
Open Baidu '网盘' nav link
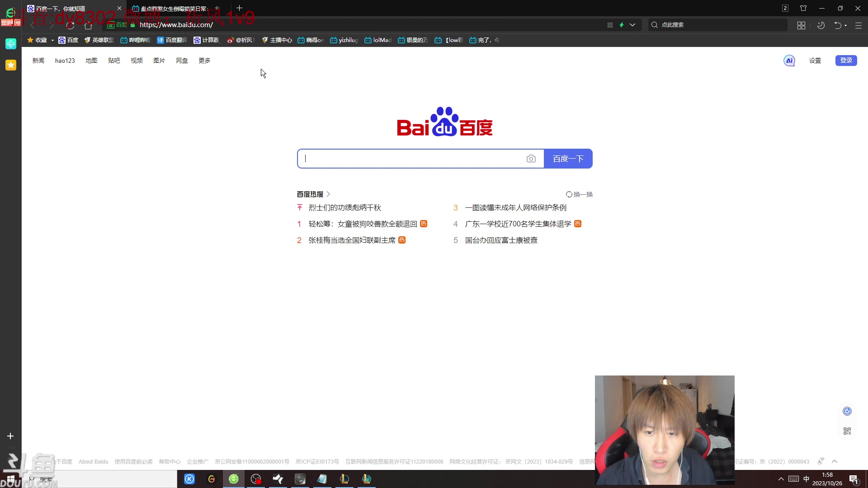coord(182,61)
